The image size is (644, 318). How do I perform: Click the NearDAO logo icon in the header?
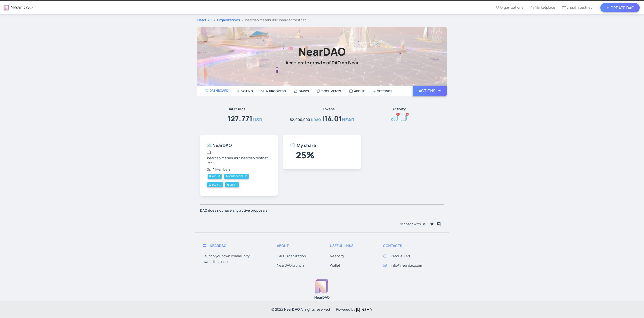tap(6, 8)
